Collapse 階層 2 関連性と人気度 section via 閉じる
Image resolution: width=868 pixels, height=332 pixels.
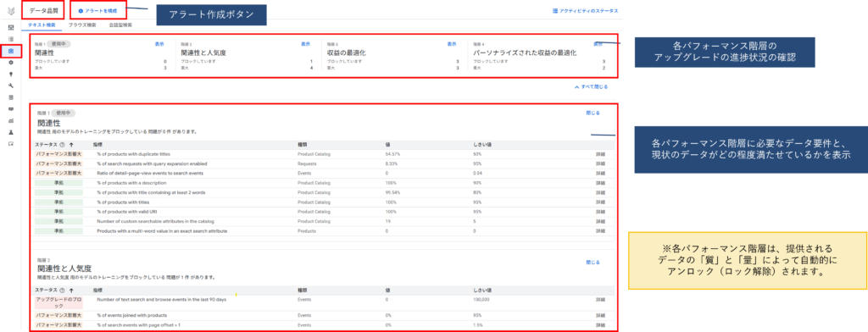593,263
